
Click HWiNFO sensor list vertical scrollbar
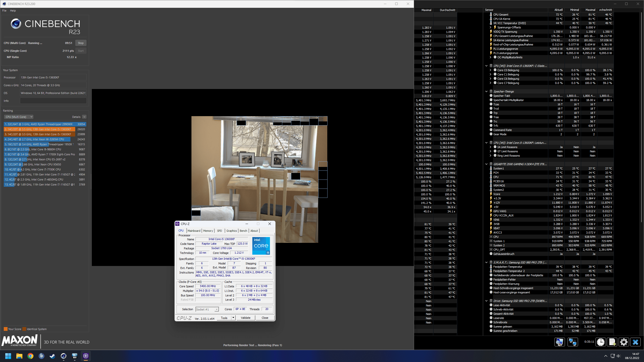point(641,117)
